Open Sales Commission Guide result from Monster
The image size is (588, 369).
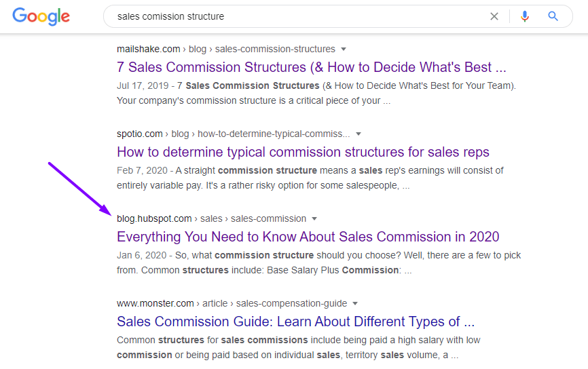[x=295, y=322]
